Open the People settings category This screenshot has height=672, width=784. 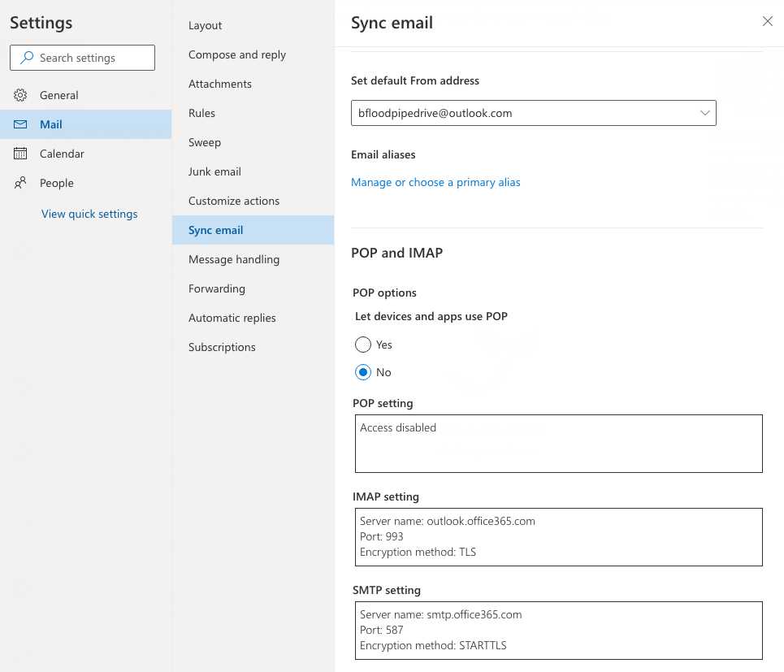(x=85, y=183)
